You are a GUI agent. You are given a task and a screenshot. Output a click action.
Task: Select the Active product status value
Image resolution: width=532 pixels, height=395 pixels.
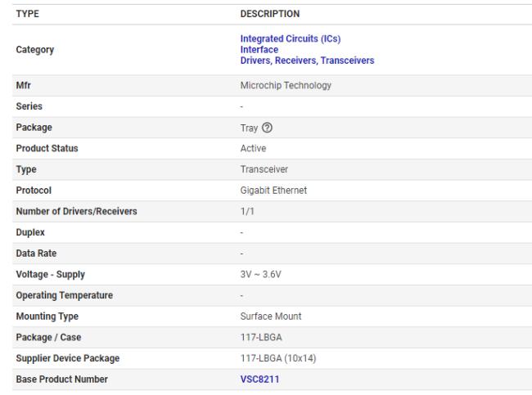pos(254,148)
